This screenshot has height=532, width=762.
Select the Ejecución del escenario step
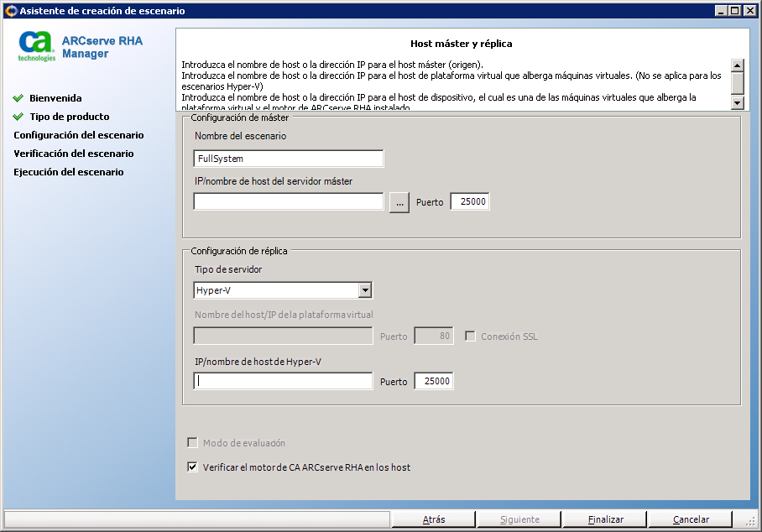[70, 171]
